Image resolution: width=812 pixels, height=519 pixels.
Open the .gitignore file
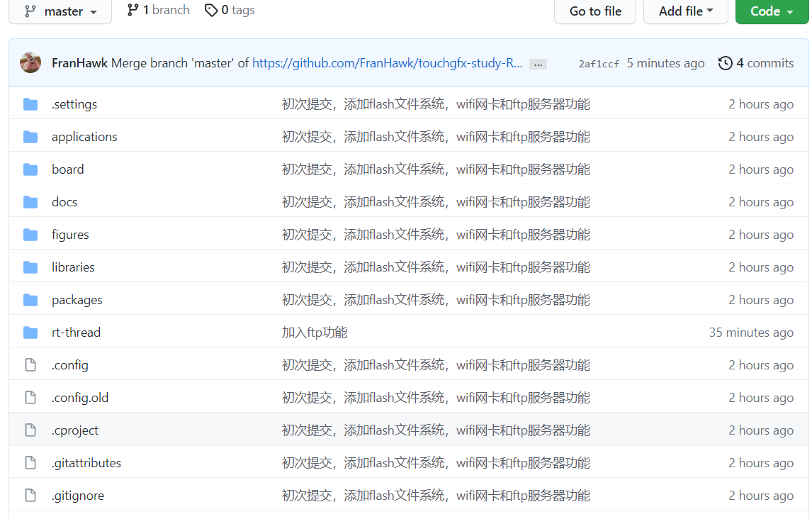pos(78,496)
